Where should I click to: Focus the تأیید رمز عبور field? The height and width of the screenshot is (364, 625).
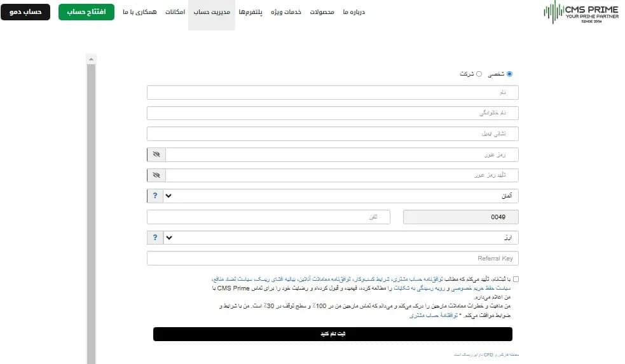point(342,175)
